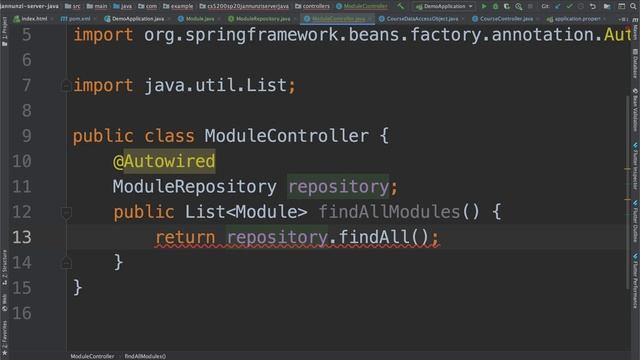Commit changes with the Git checkmark icon

point(569,6)
